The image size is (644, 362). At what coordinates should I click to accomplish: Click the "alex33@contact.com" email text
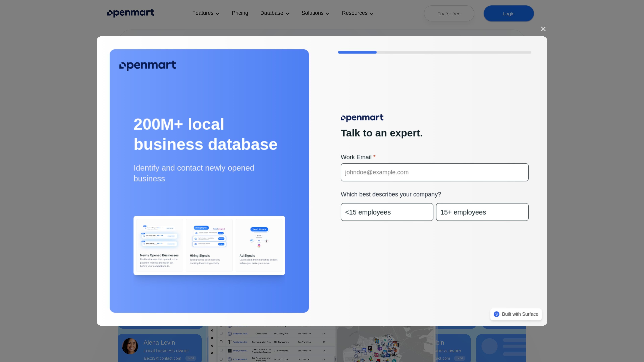click(x=162, y=358)
